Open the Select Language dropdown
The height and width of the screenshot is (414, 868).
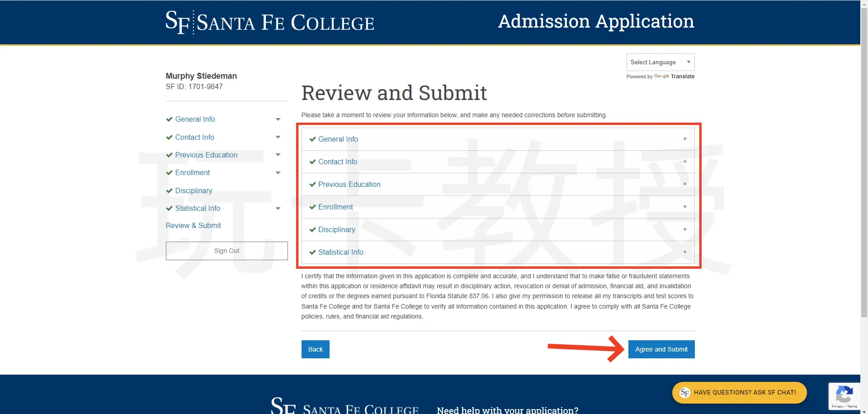click(660, 62)
